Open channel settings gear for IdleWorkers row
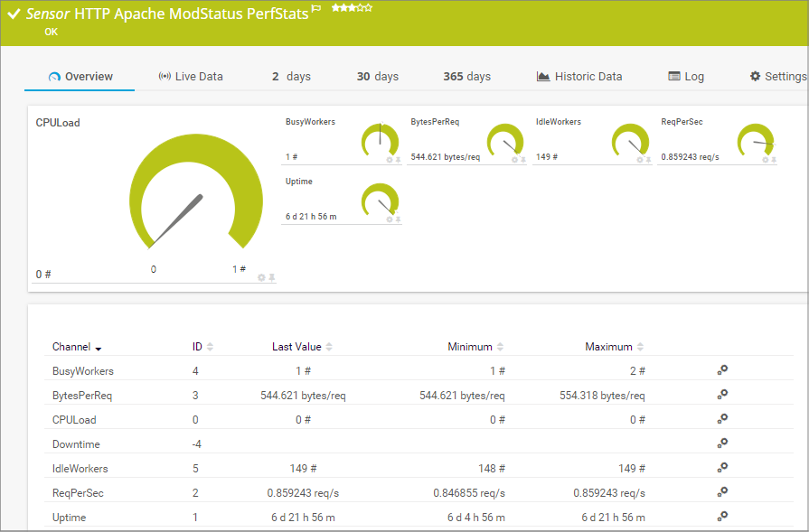Image resolution: width=809 pixels, height=532 pixels. 722,468
